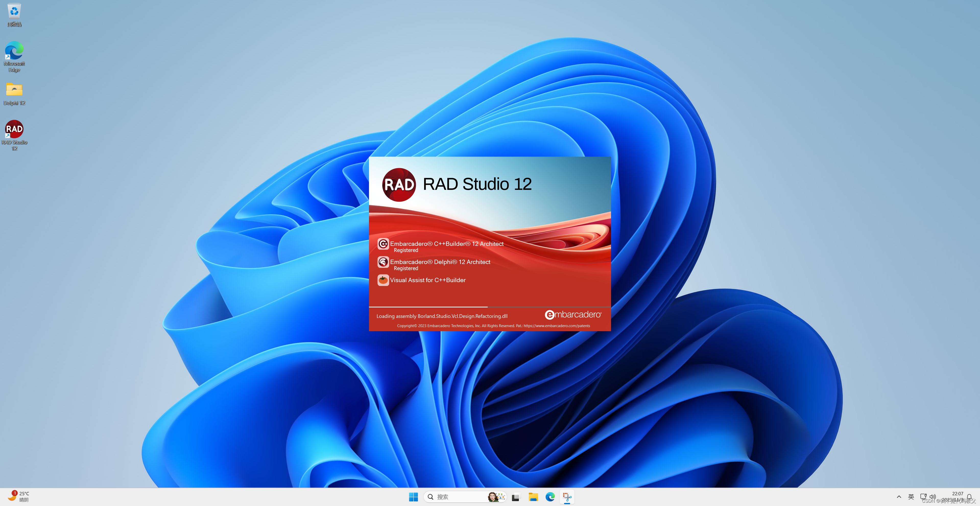The image size is (980, 506).
Task: Open the Windows Start menu
Action: (x=413, y=497)
